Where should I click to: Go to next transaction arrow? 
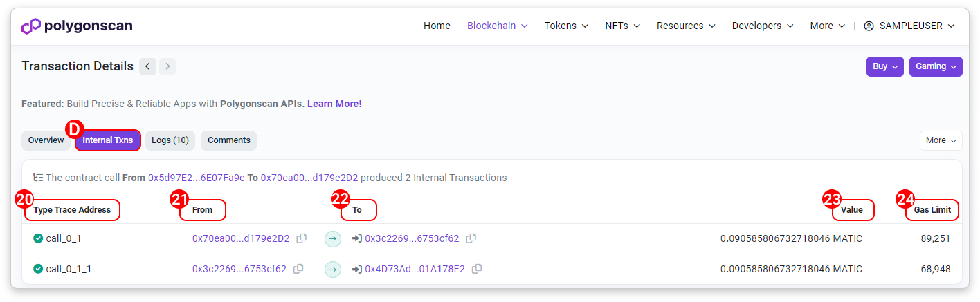pos(167,66)
